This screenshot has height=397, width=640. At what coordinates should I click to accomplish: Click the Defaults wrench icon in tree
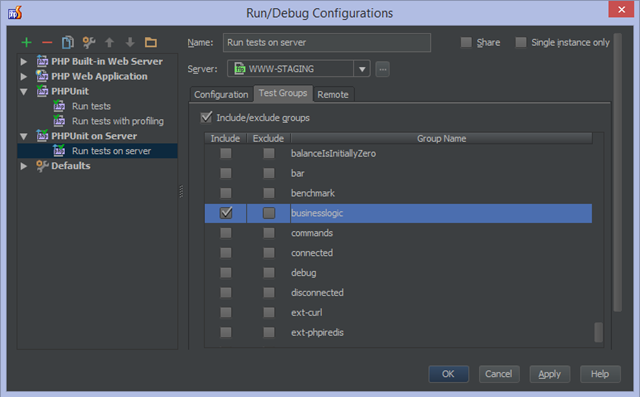point(42,166)
